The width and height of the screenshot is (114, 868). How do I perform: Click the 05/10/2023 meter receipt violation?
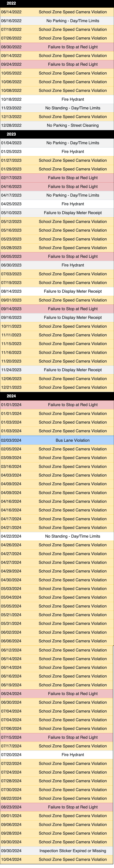(x=57, y=213)
